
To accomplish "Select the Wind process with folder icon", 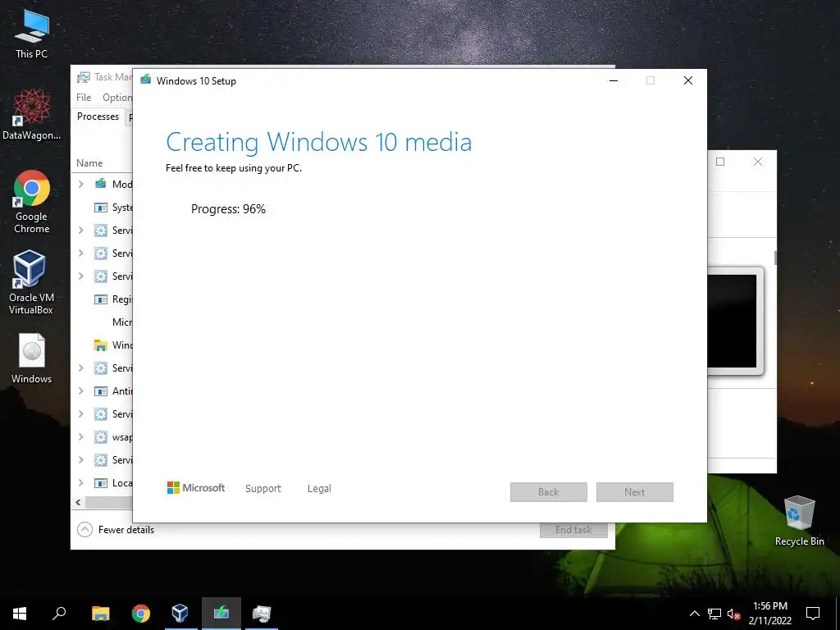I will [x=102, y=345].
